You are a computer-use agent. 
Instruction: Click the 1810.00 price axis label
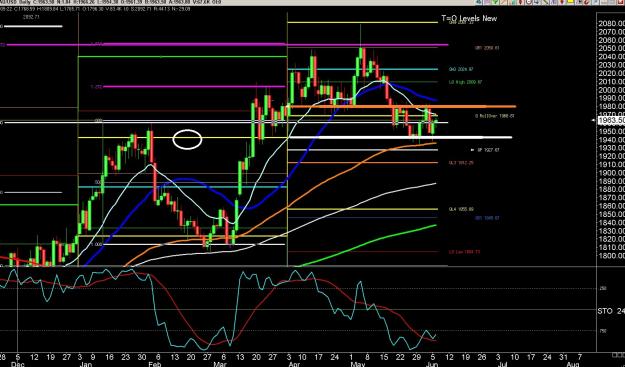pyautogui.click(x=611, y=247)
